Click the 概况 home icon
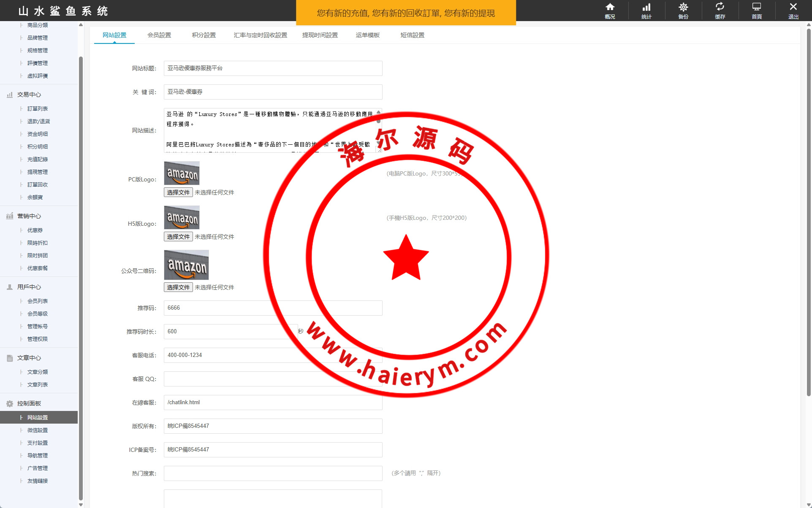 (610, 7)
